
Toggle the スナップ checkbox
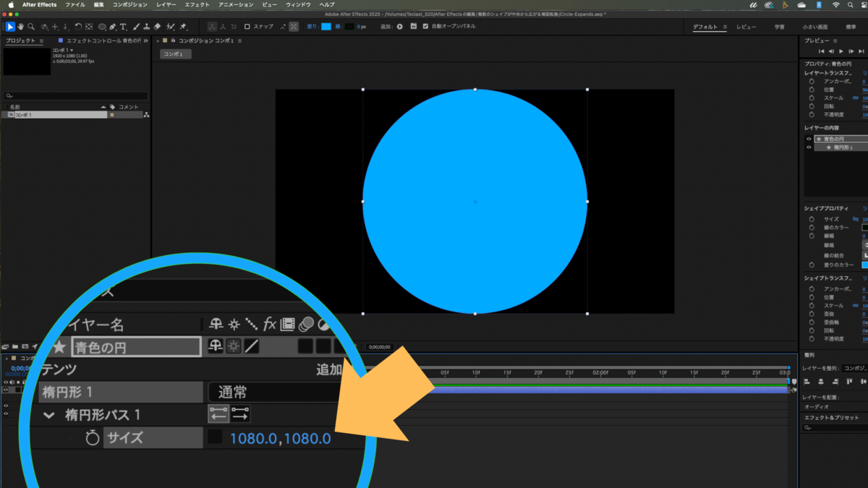(x=247, y=27)
